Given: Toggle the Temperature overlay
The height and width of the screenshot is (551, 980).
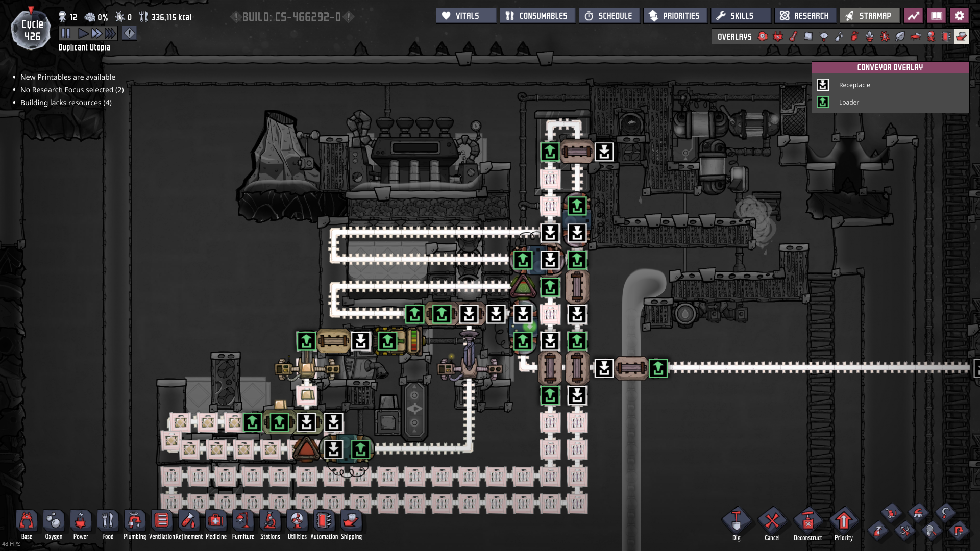Looking at the screenshot, I should (793, 36).
